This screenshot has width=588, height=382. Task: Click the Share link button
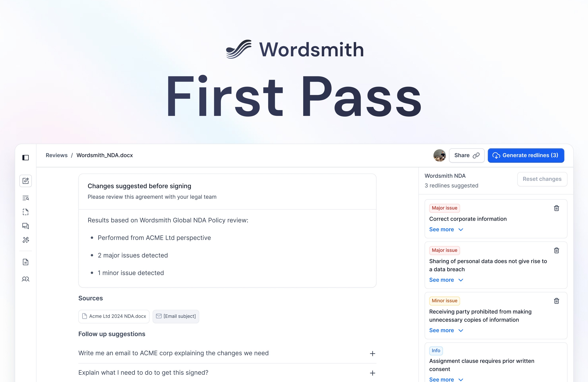466,155
